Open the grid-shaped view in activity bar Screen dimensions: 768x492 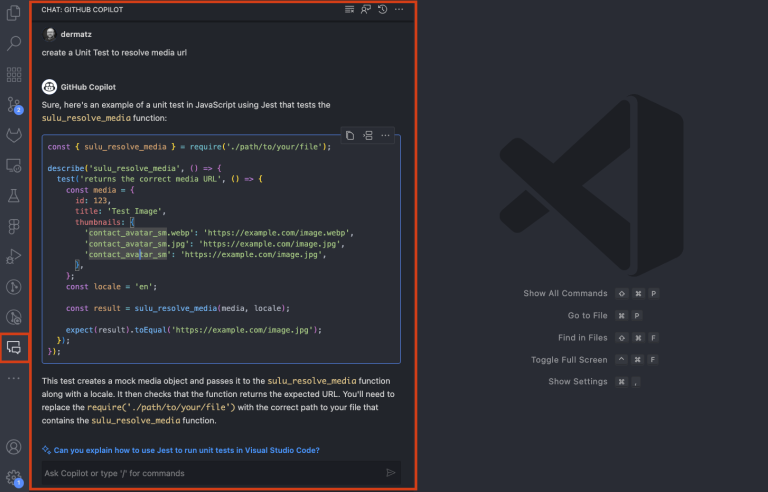[x=14, y=74]
